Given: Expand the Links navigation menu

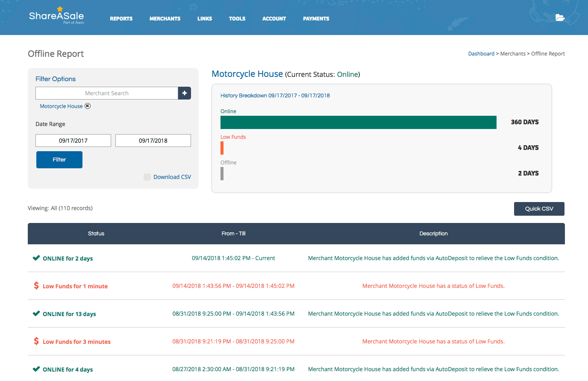Looking at the screenshot, I should click(205, 19).
